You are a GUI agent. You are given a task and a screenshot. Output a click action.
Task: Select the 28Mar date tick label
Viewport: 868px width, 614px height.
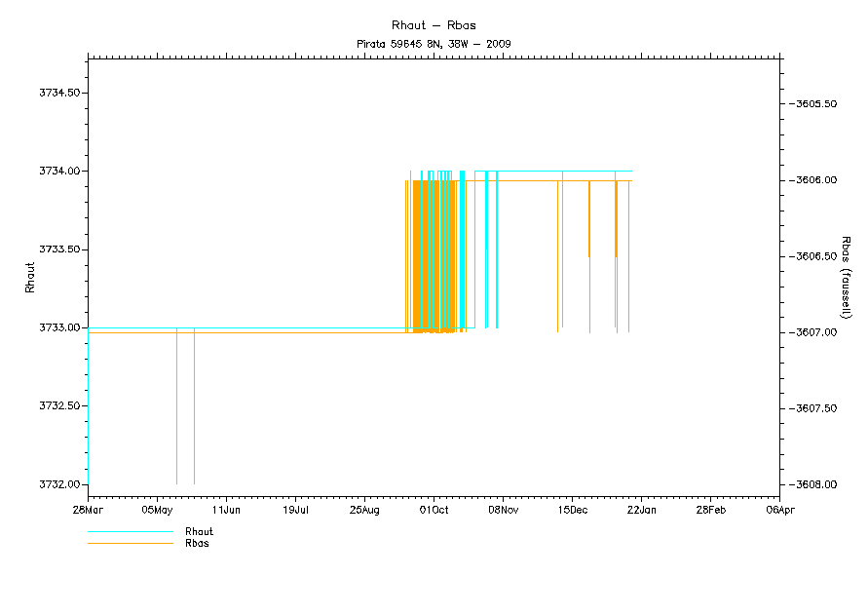[88, 509]
